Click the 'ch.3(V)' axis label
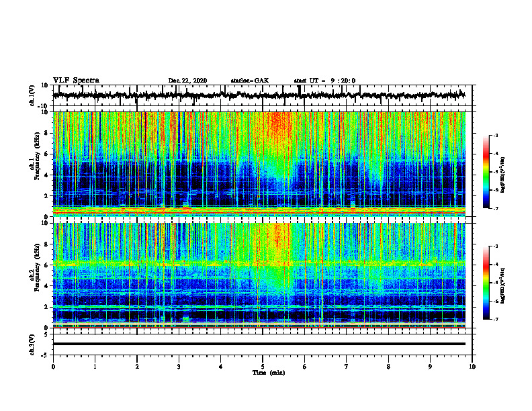Image resolution: width=532 pixels, height=411 pixels. tap(32, 345)
